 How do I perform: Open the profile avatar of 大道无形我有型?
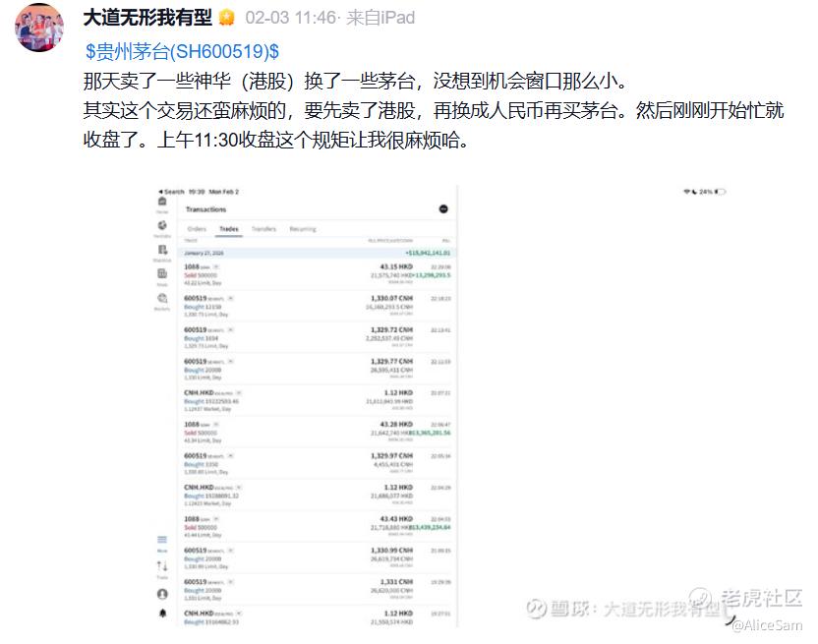point(39,28)
